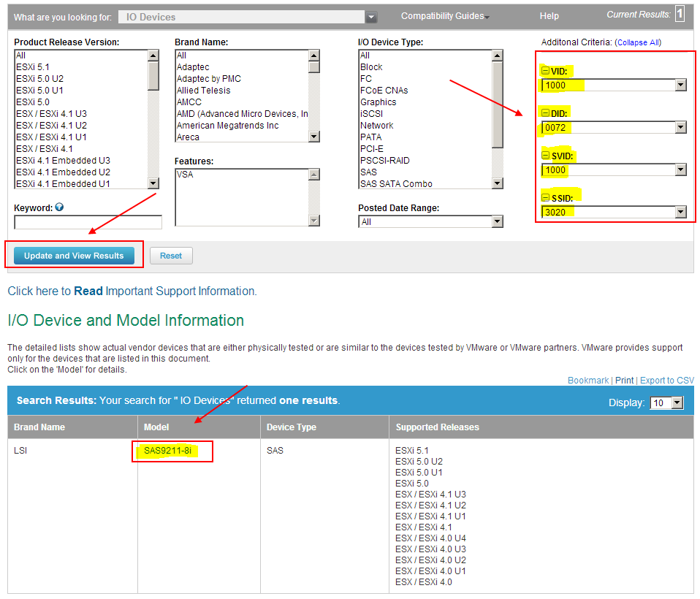Screen dimensions: 700x599
Task: Click scrollbar thumb of Product Release Version list
Action: click(153, 76)
